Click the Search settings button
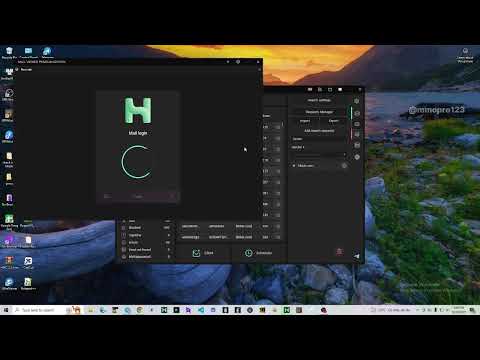The image size is (480, 360). click(319, 100)
